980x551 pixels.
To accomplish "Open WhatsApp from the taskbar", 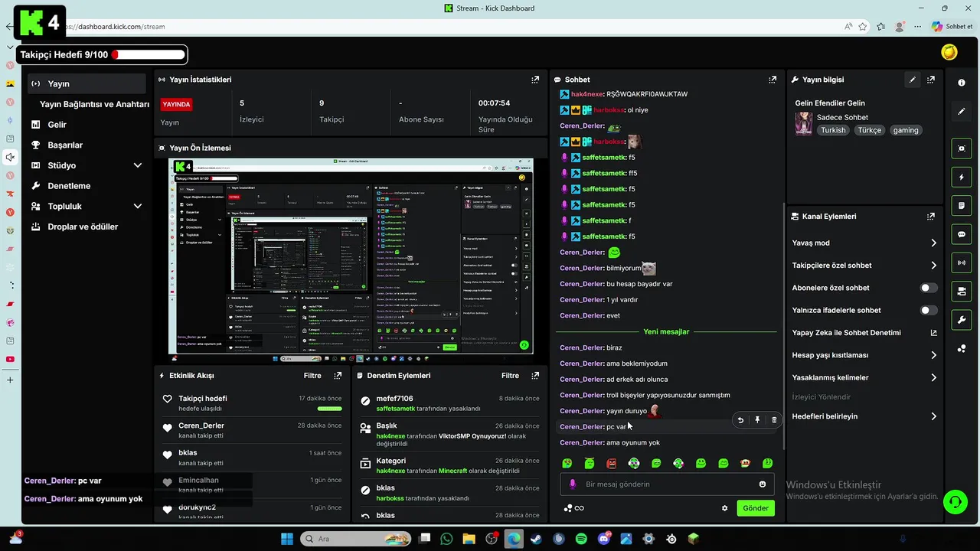I will [447, 539].
